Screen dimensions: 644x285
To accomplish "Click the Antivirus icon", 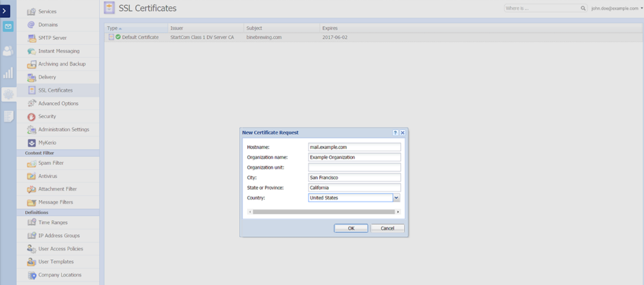I will [31, 176].
